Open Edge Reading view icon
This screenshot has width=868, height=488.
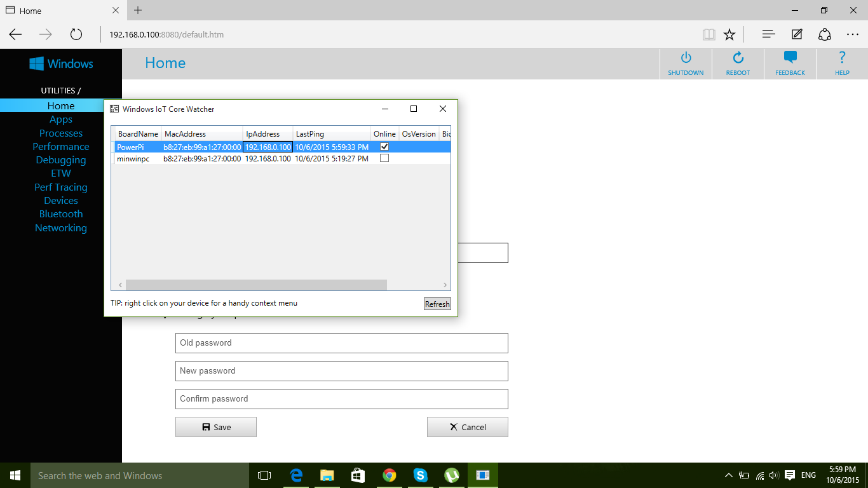pyautogui.click(x=709, y=34)
